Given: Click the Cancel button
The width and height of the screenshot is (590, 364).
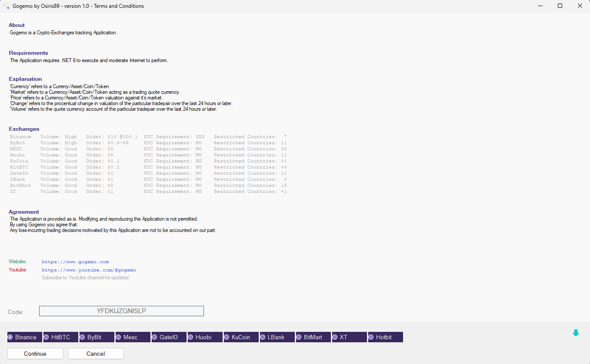Looking at the screenshot, I should (x=96, y=354).
